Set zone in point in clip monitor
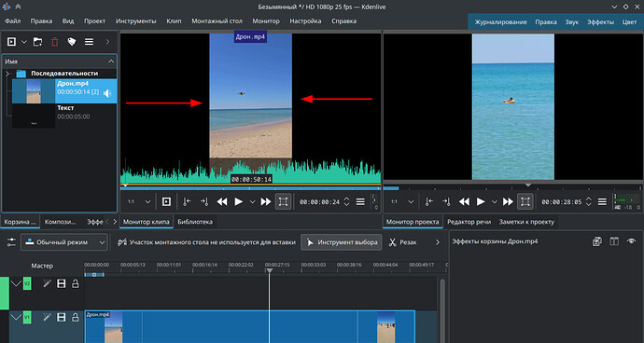This screenshot has height=343, width=644. pos(187,201)
